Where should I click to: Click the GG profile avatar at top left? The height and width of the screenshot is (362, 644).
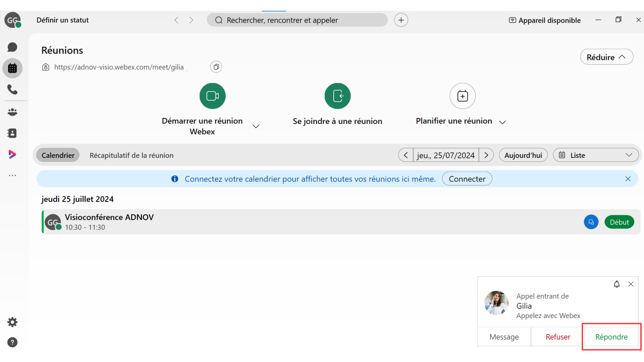click(x=12, y=20)
